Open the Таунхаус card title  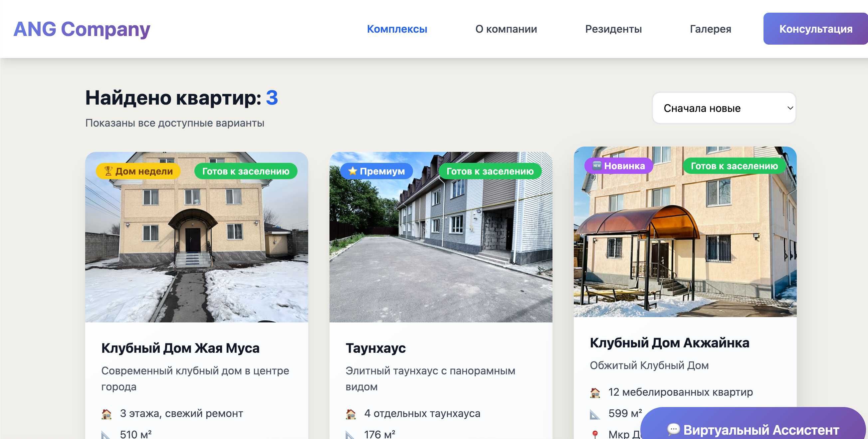375,348
